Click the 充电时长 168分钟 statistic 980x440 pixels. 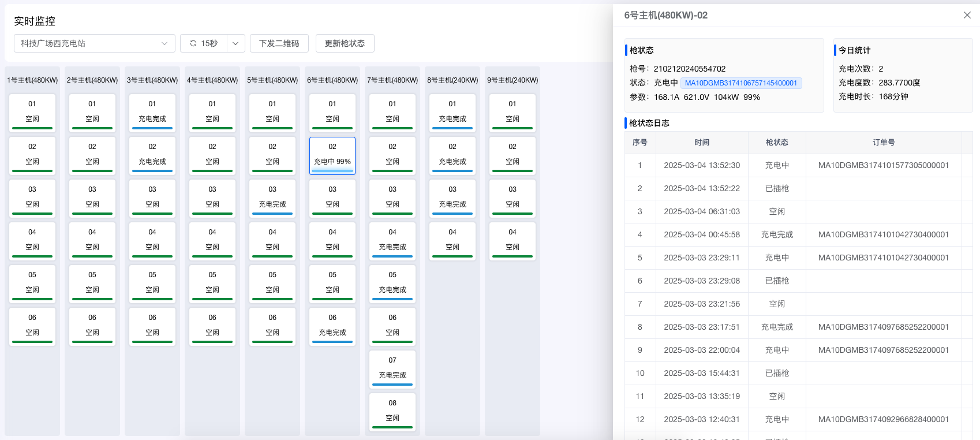click(x=873, y=96)
